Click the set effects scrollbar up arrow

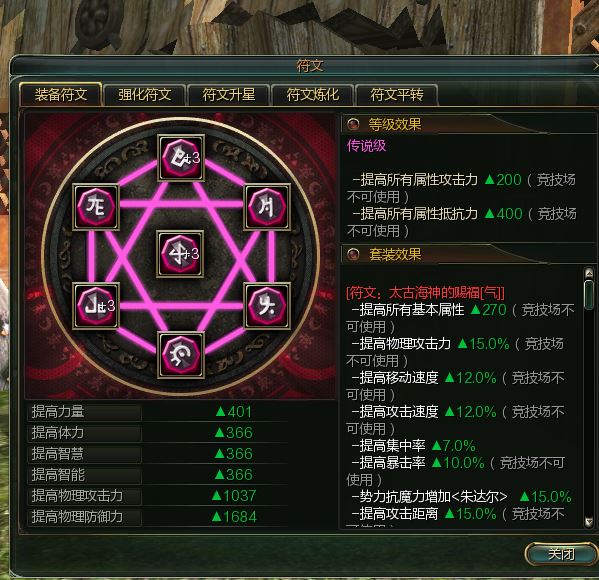click(x=589, y=273)
